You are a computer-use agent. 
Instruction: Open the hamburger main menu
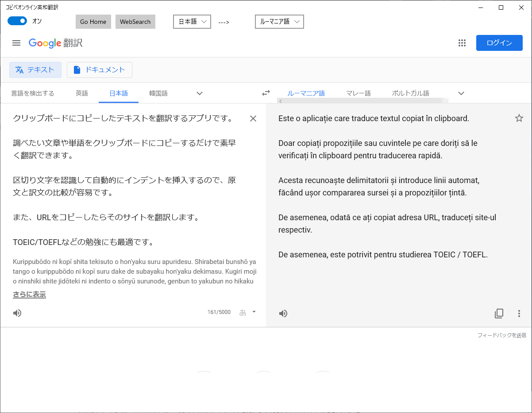pyautogui.click(x=16, y=43)
